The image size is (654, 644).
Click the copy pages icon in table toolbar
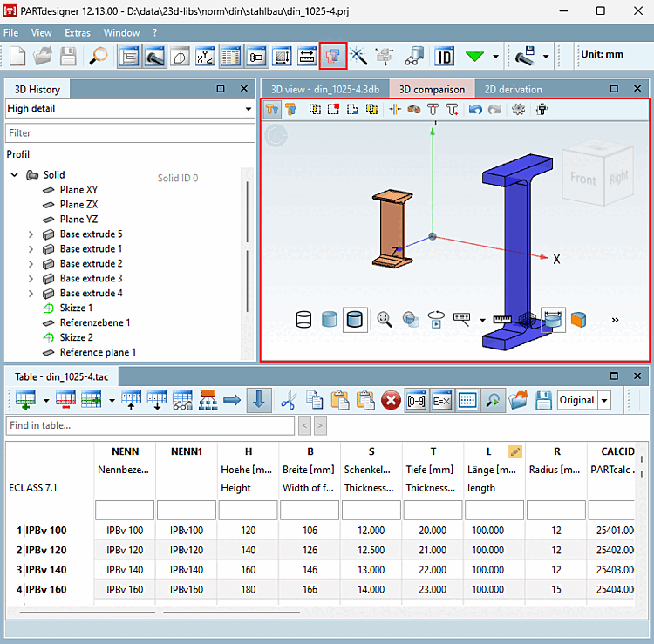314,401
